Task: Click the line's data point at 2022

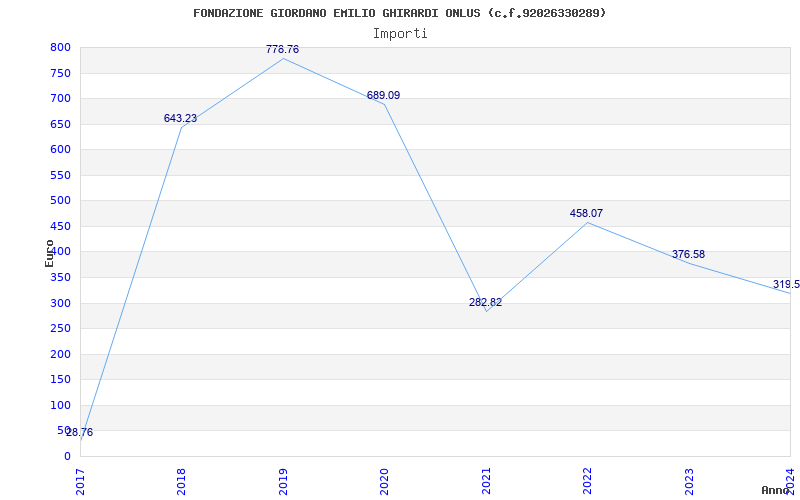Action: click(588, 222)
